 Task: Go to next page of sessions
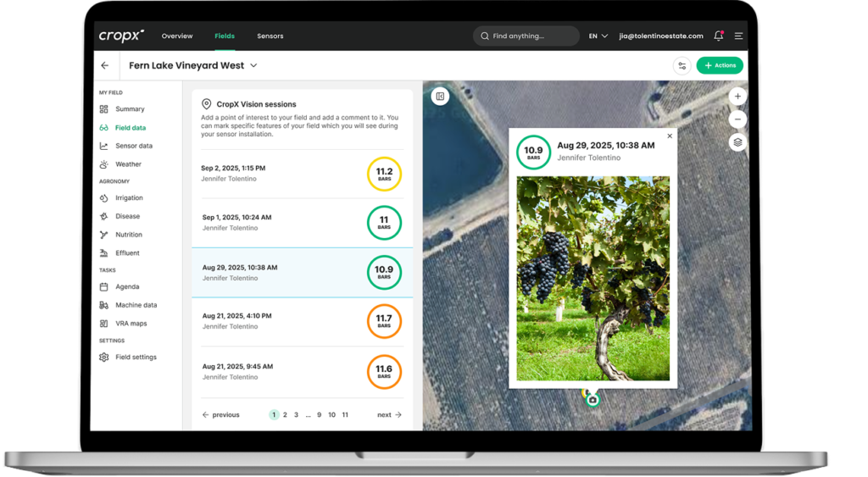[x=389, y=415]
